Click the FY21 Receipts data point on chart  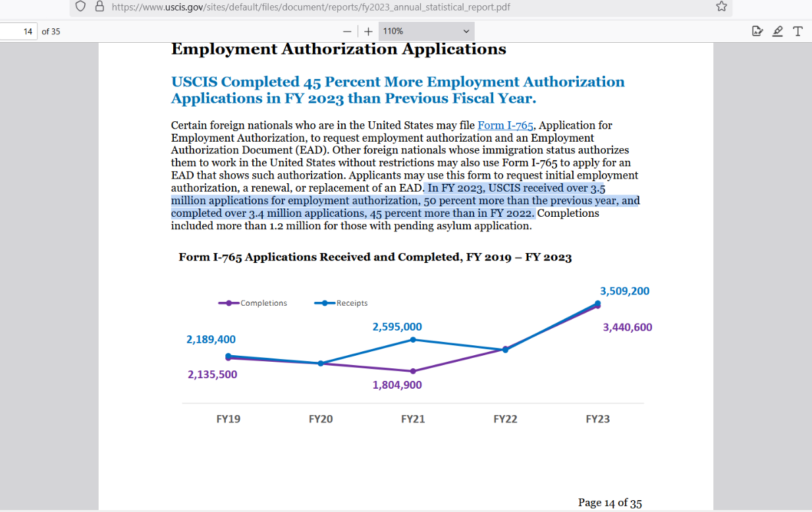click(413, 339)
